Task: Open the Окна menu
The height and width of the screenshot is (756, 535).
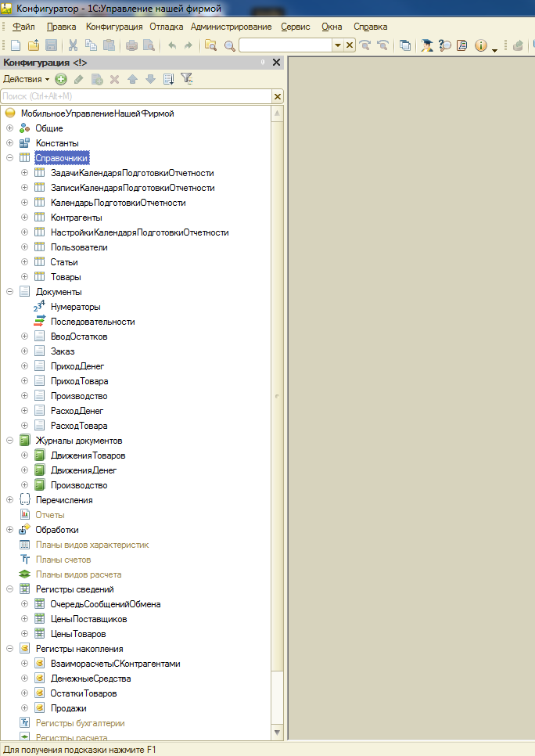Action: point(332,27)
